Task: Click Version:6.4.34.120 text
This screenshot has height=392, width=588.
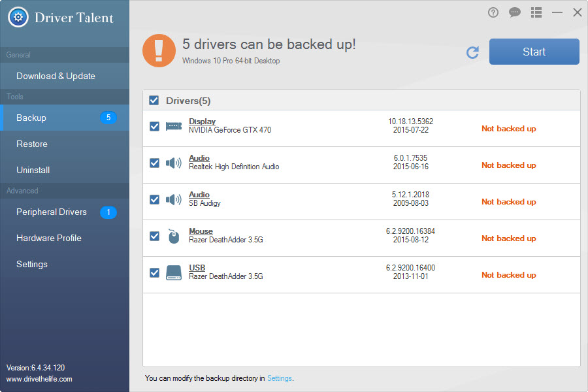Action: coord(36,368)
